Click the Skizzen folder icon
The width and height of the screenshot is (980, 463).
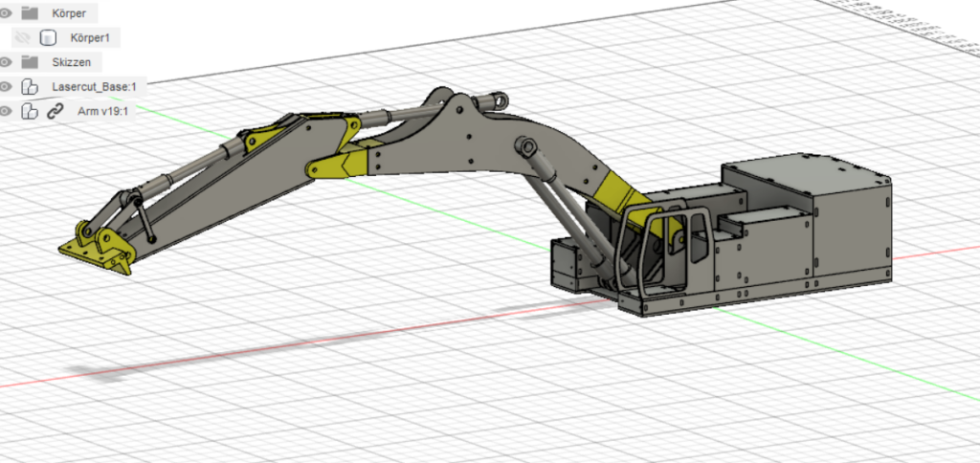coord(30,62)
